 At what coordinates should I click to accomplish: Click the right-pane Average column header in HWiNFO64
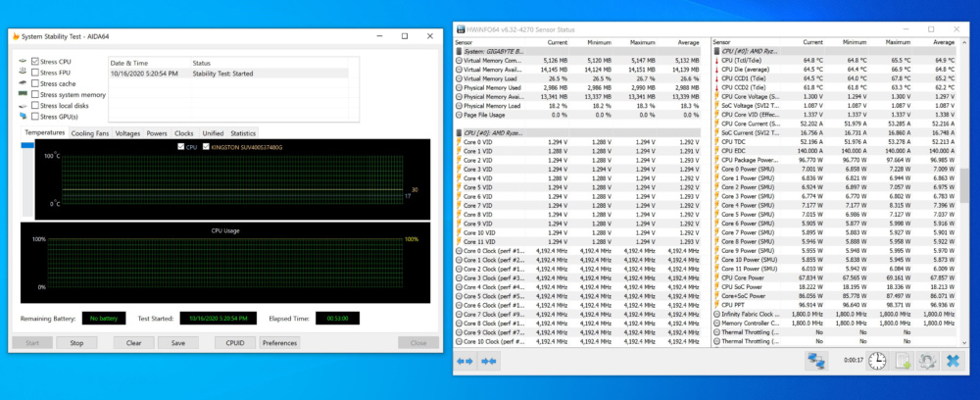click(944, 42)
